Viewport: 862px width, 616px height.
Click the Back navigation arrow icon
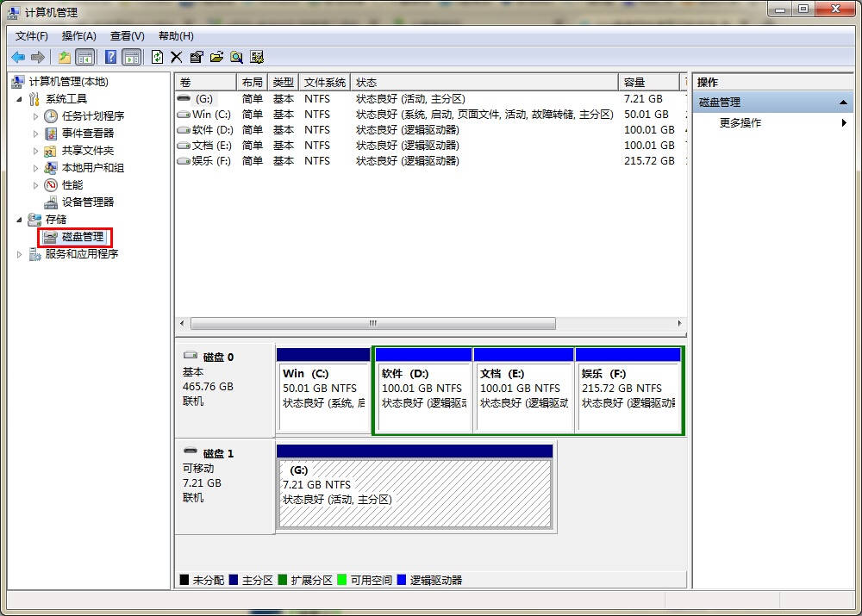click(17, 57)
